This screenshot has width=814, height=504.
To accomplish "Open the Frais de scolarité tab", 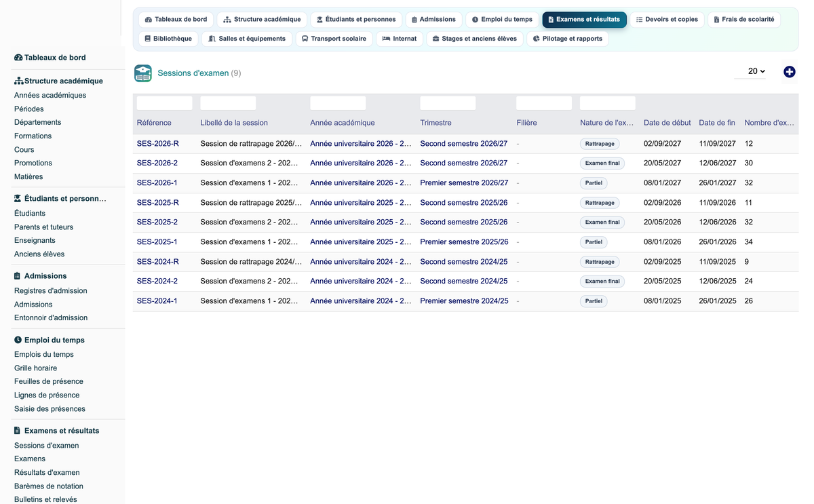I will tap(743, 20).
